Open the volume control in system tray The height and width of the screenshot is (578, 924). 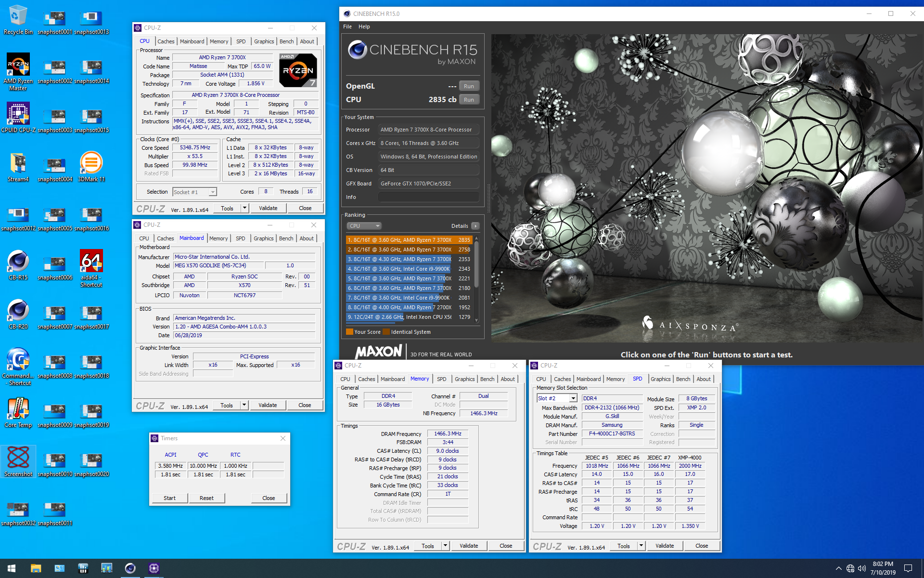(862, 568)
